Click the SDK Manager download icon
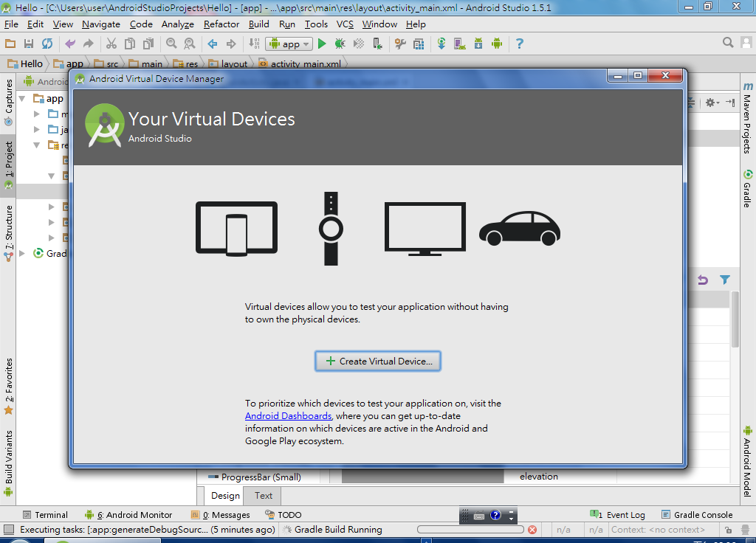Viewport: 756px width, 543px height. pos(478,44)
